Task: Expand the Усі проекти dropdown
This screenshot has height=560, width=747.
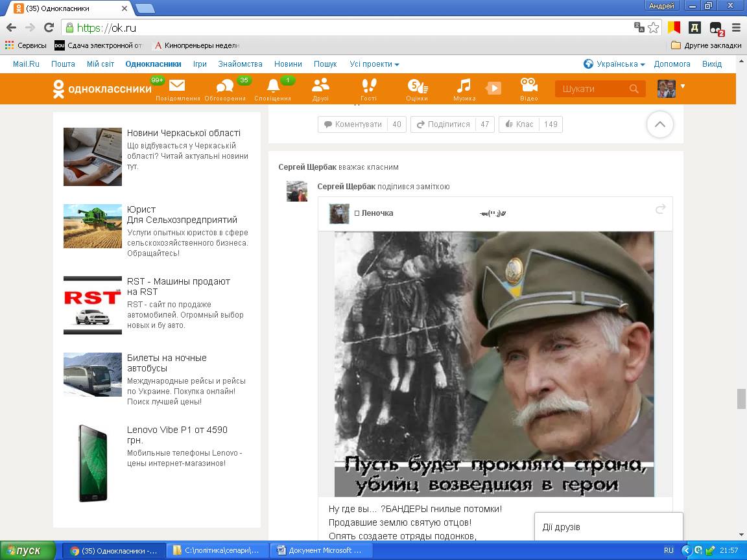Action: coord(374,64)
